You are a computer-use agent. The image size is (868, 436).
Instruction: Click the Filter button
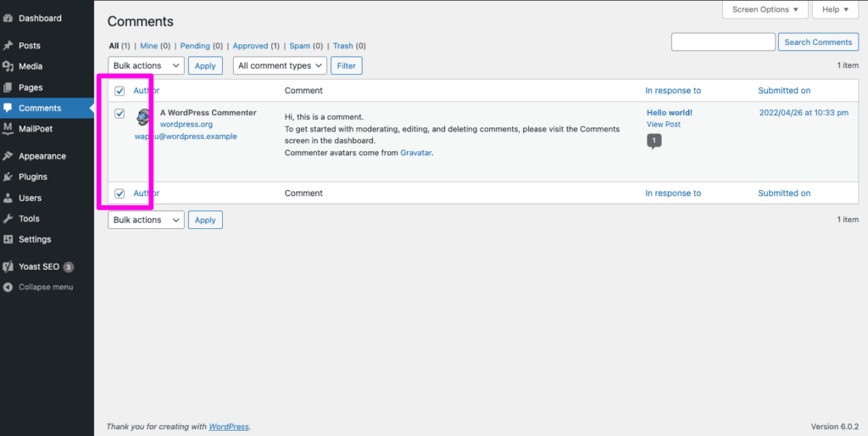point(347,65)
